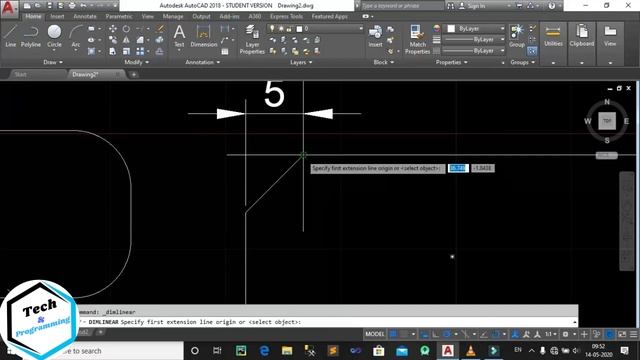Select the Line drawing tool
Image resolution: width=640 pixels, height=360 pixels.
11,36
